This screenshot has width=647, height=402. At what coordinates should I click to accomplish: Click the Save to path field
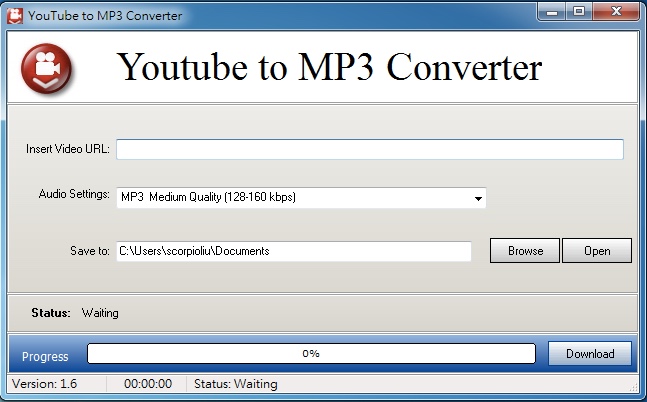pyautogui.click(x=294, y=251)
